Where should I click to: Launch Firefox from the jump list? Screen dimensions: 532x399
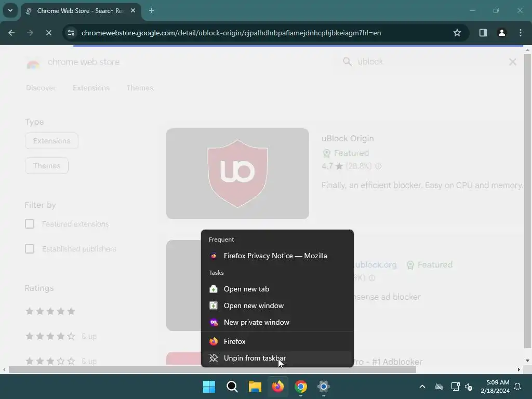point(277,341)
